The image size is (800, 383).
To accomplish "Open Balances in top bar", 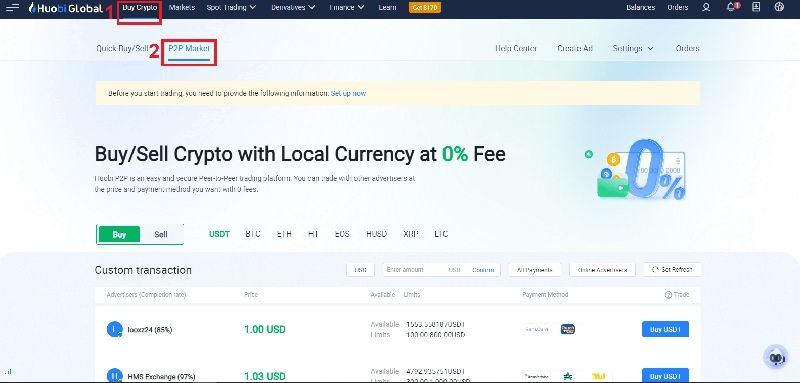I will pyautogui.click(x=640, y=7).
